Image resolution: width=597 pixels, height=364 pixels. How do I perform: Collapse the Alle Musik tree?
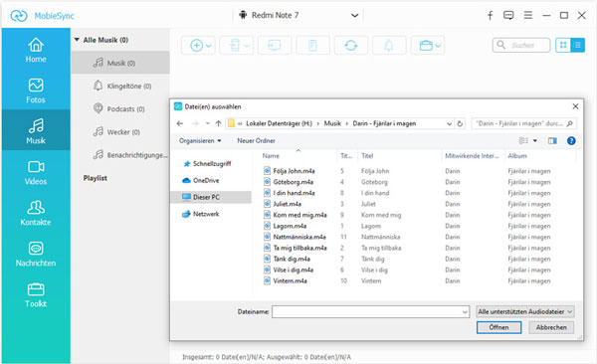coord(77,40)
